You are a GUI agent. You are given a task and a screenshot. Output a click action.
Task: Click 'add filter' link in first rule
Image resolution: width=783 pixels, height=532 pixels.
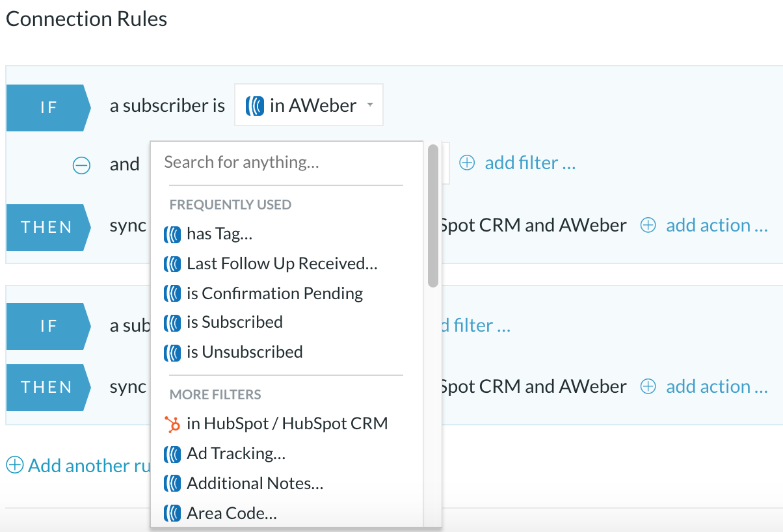click(x=530, y=163)
